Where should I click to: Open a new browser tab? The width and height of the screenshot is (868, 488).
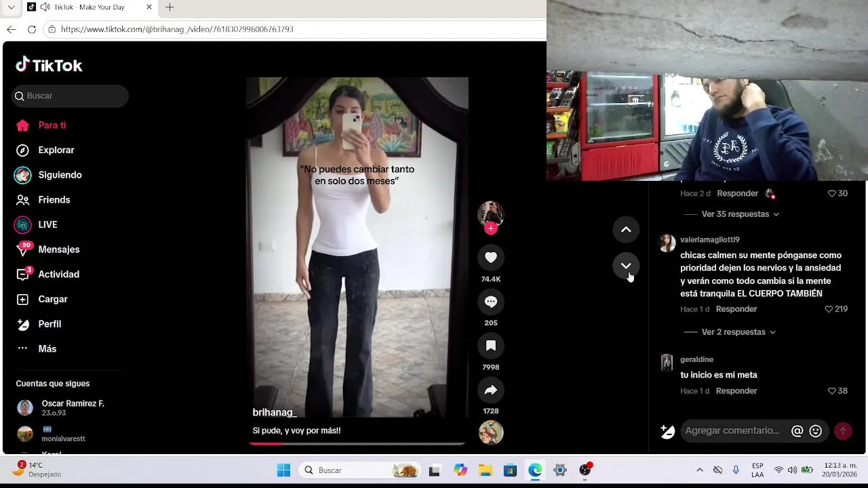click(170, 7)
